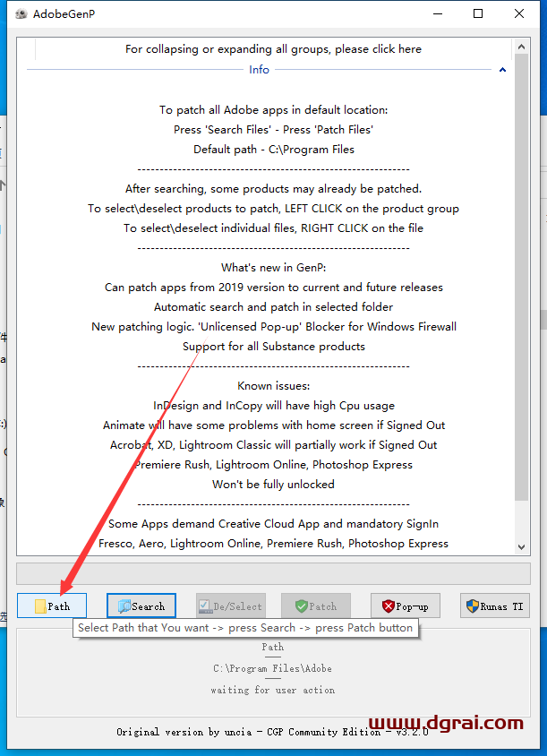The width and height of the screenshot is (547, 756).
Task: Click 'InDesign and InCopy will have high Cpu usage'
Action: 274,406
